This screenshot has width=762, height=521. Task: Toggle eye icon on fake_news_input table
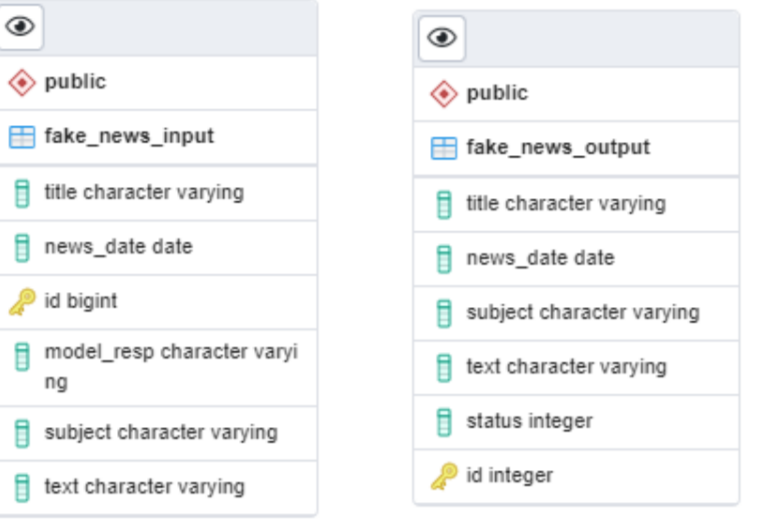pyautogui.click(x=21, y=26)
